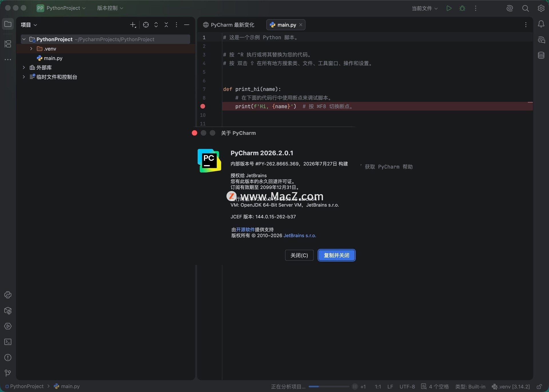Open version control dropdown (版本控制)

point(110,8)
